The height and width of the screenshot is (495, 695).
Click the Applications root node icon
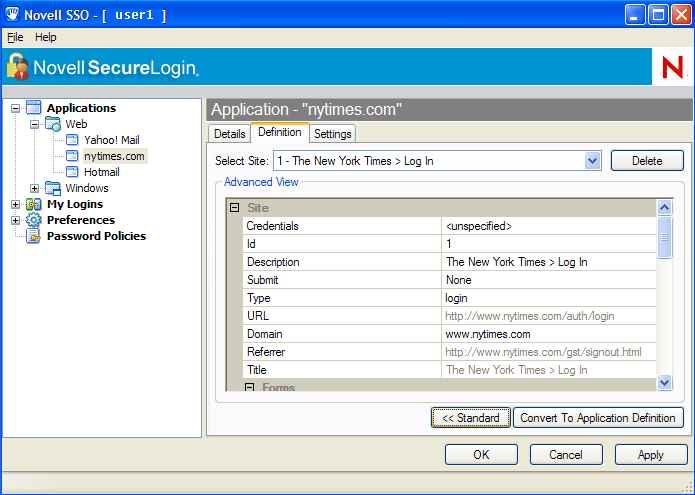[34, 108]
